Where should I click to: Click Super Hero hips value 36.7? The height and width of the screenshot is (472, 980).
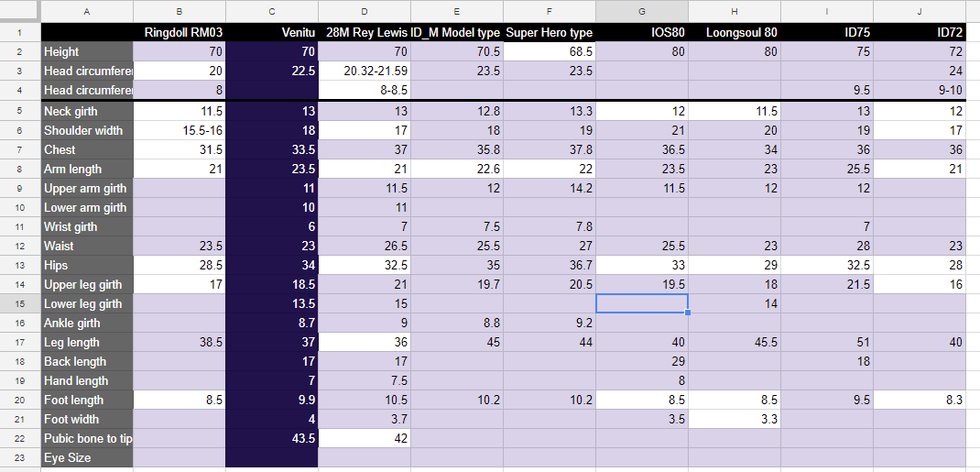click(550, 266)
